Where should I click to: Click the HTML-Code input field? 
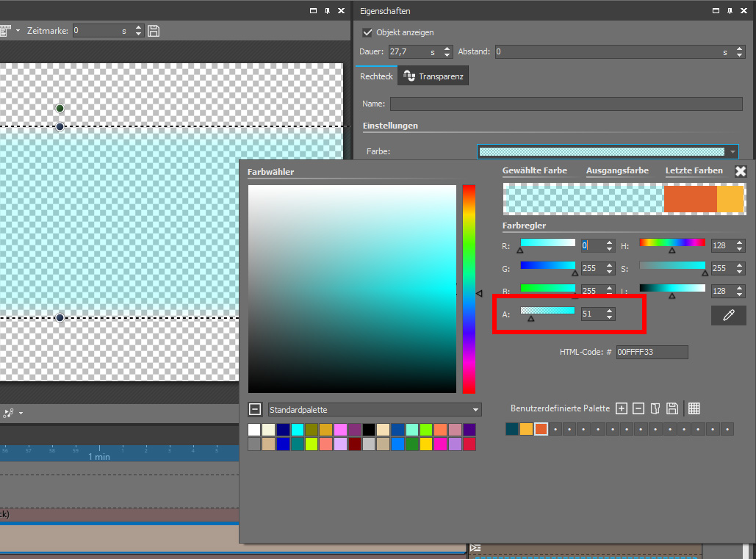pos(652,353)
